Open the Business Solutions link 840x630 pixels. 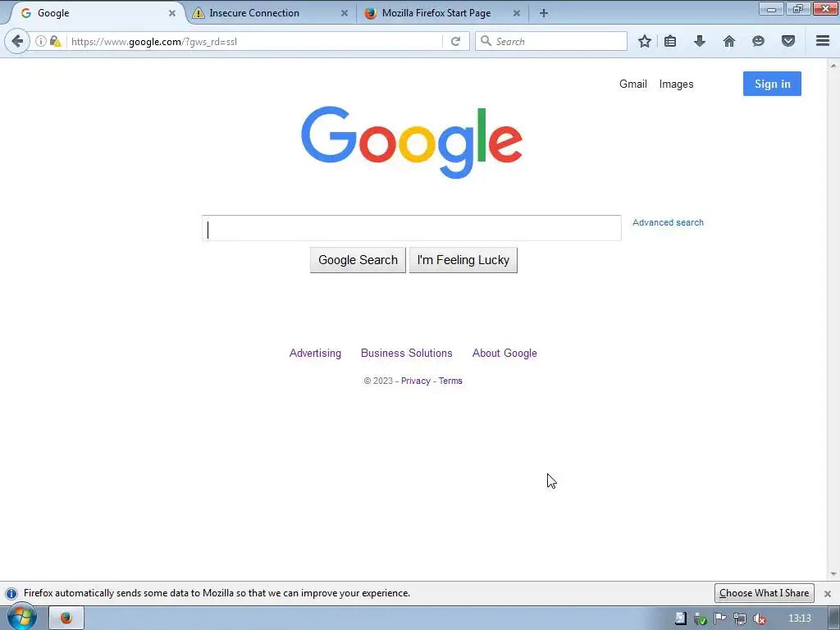click(x=407, y=353)
